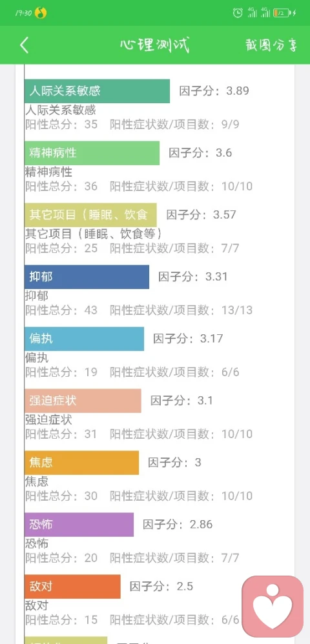
Task: Select the green 人际关系敏感 bar
Action: (x=97, y=91)
